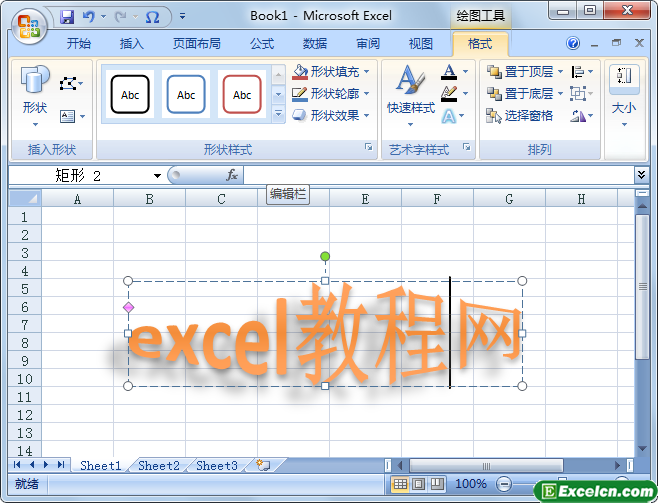Apply the blue outline Abc style
This screenshot has height=503, width=658.
[186, 94]
